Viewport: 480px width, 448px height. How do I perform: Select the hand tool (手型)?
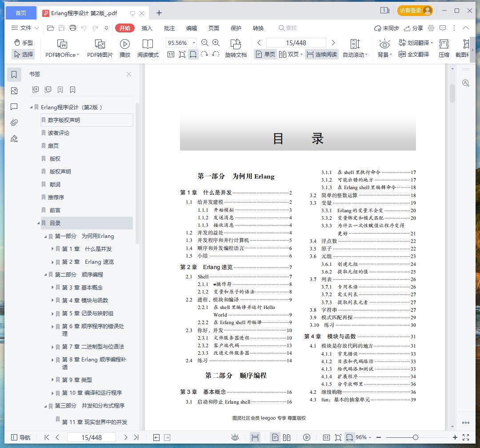click(x=24, y=43)
